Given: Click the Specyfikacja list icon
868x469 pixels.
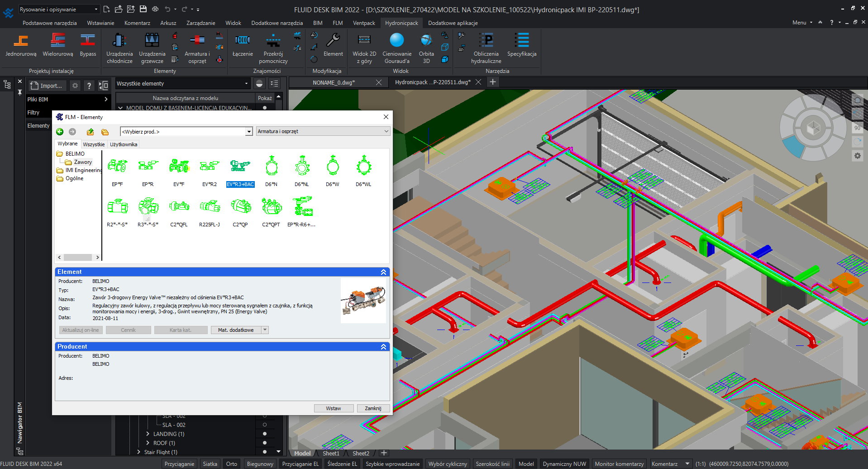Looking at the screenshot, I should 522,45.
